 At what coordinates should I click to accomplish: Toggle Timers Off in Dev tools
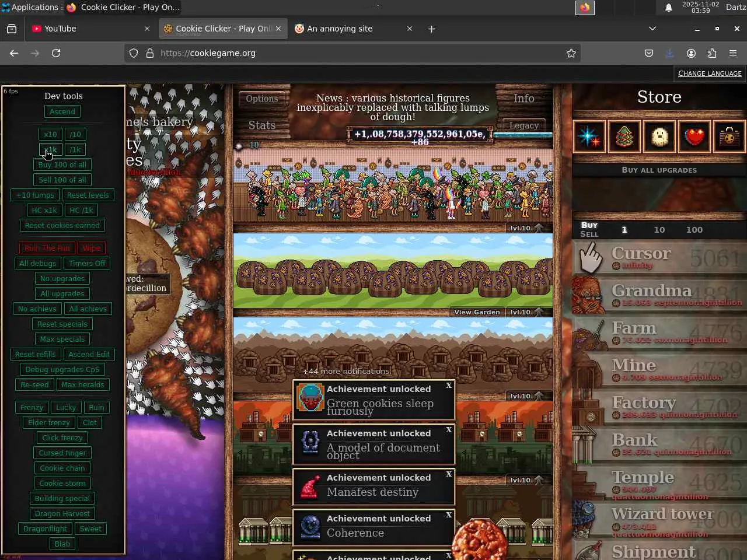coord(87,263)
